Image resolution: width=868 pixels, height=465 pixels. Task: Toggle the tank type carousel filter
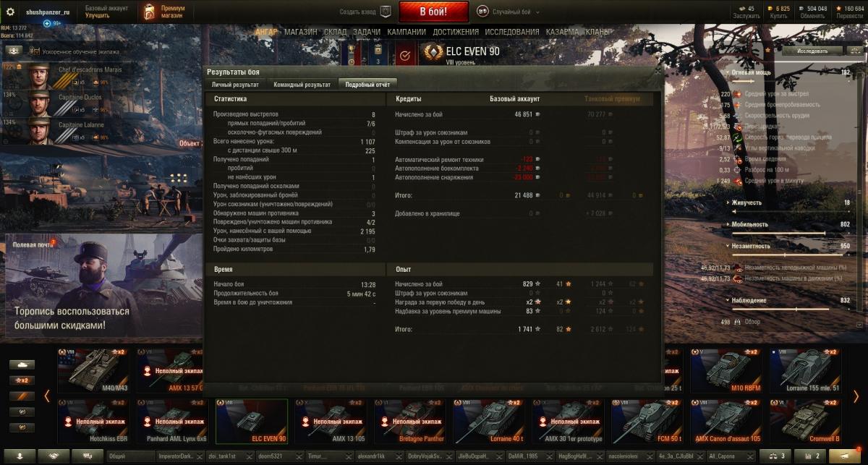click(x=22, y=364)
